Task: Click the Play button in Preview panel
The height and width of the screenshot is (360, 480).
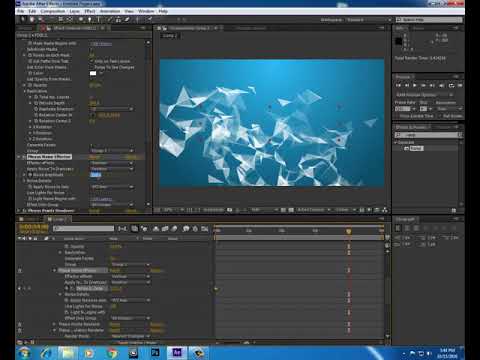Action: (415, 86)
